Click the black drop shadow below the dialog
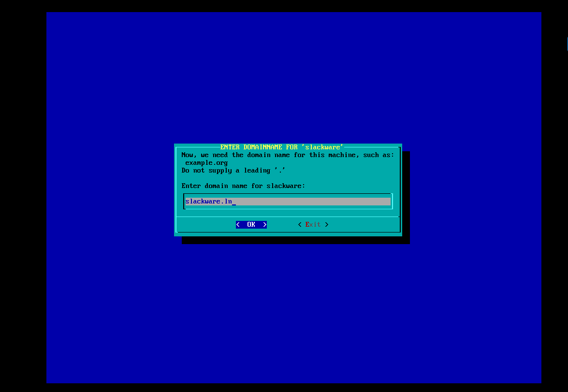 [x=295, y=240]
